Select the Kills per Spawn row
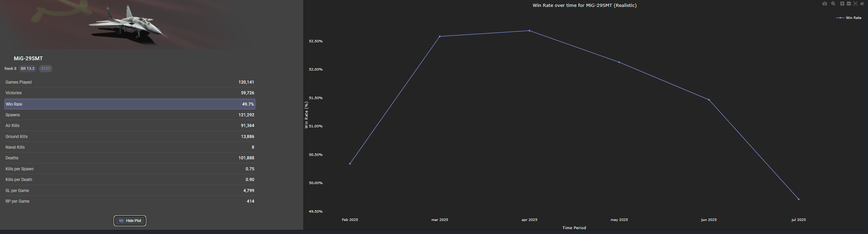Image resolution: width=868 pixels, height=234 pixels. pyautogui.click(x=130, y=169)
